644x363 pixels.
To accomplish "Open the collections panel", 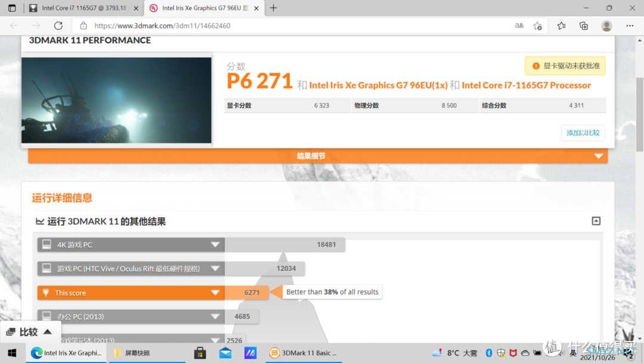I will [x=584, y=26].
